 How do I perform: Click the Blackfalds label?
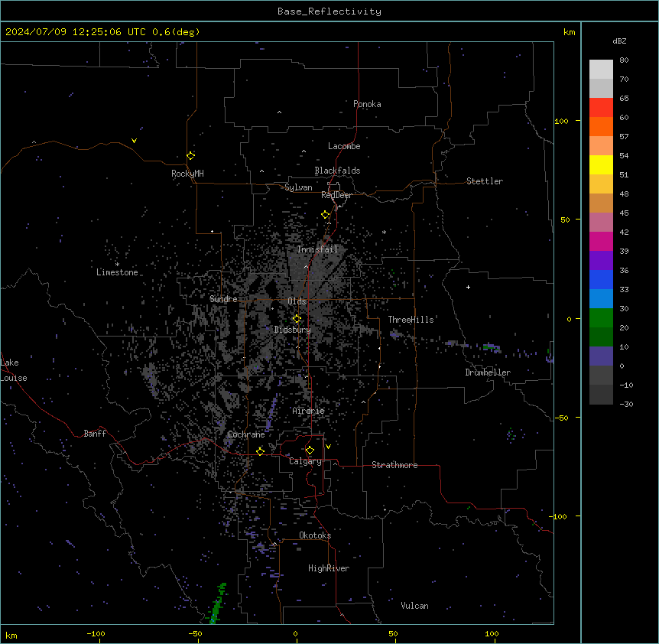337,171
